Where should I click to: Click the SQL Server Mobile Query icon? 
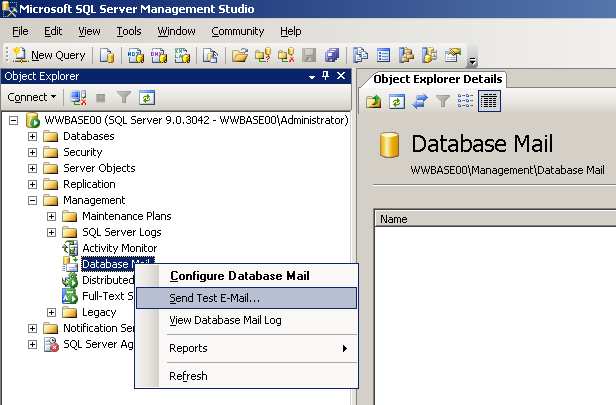pos(210,55)
